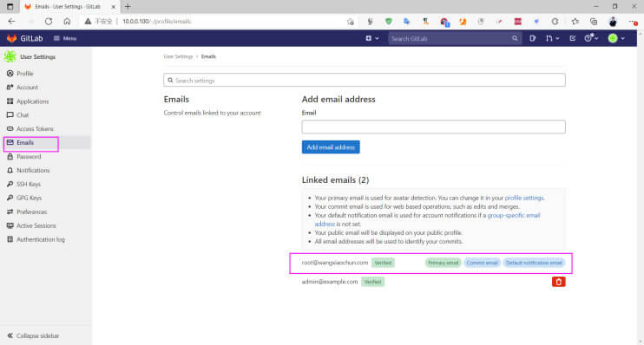Expand the Help dropdown
The image size is (644, 345).
(591, 38)
